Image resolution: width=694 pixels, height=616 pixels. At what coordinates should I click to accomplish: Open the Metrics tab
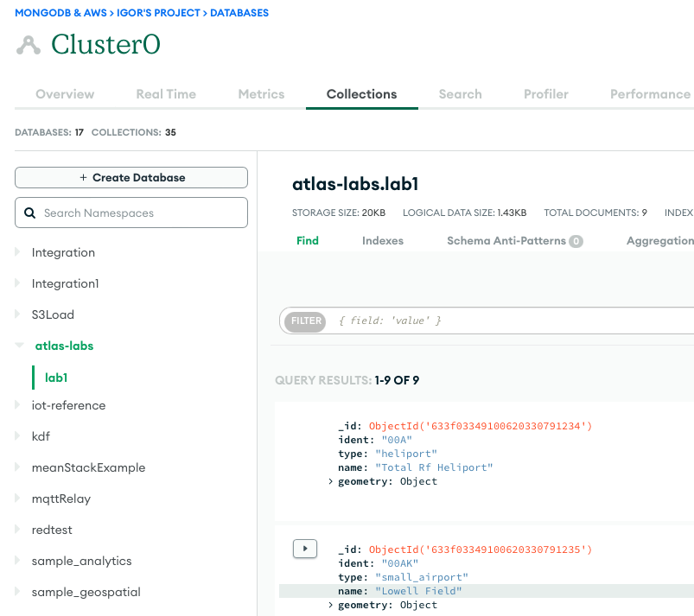[261, 94]
